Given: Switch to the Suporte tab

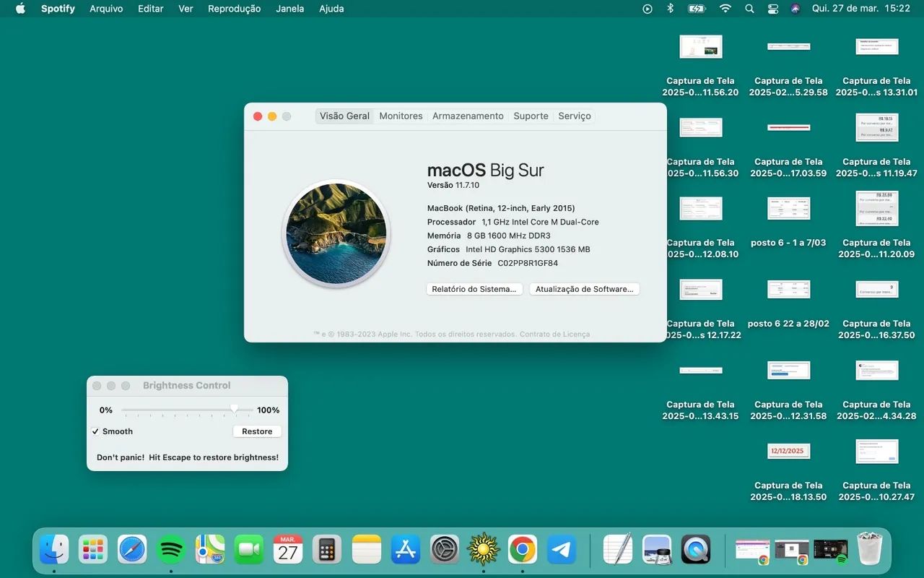Looking at the screenshot, I should pyautogui.click(x=531, y=116).
